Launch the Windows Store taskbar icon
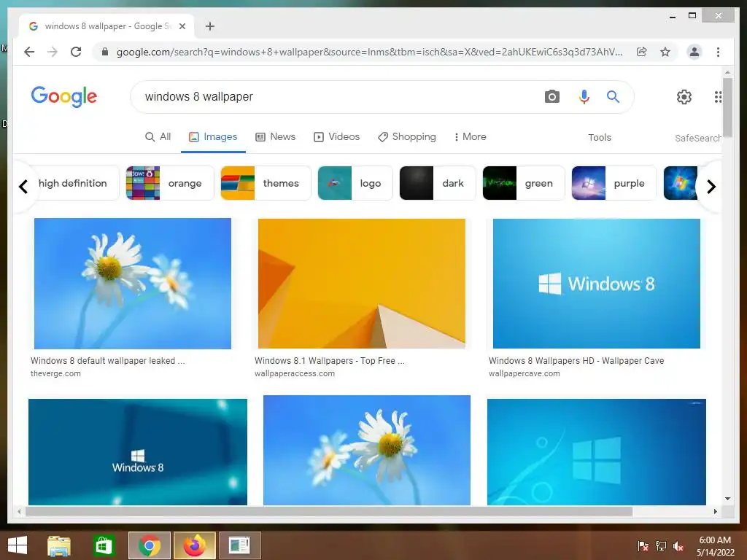Image resolution: width=747 pixels, height=560 pixels. pyautogui.click(x=104, y=545)
